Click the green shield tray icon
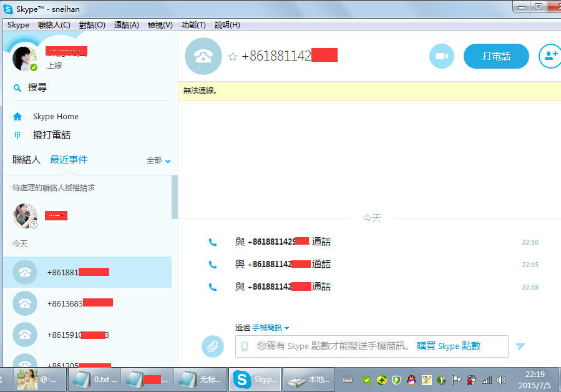The image size is (561, 392). (396, 380)
